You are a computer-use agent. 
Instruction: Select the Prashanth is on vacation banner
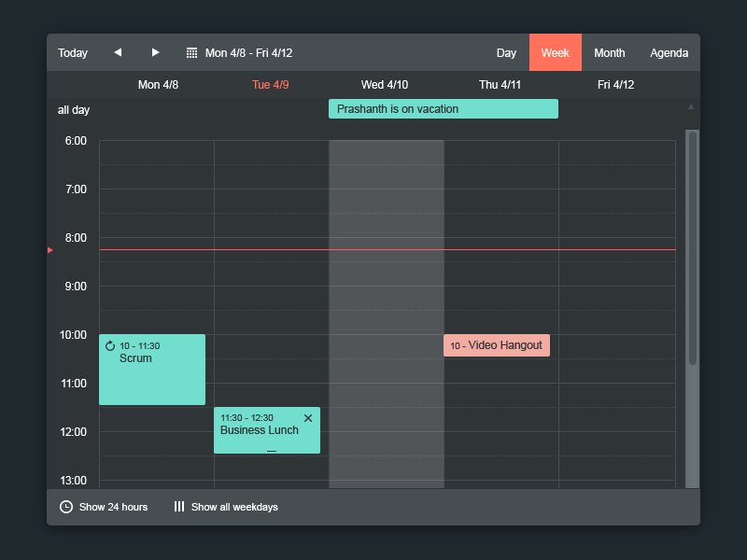click(x=443, y=108)
